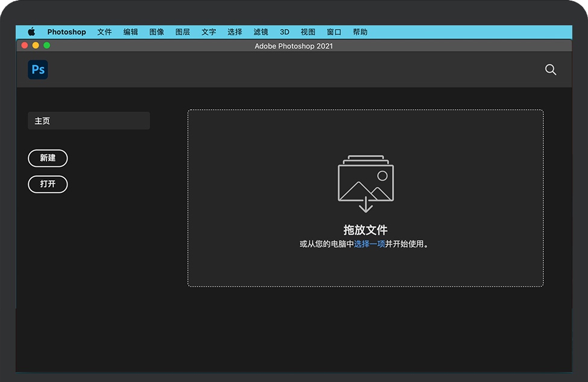The width and height of the screenshot is (588, 382).
Task: Open the 帮助 menu
Action: tap(360, 32)
